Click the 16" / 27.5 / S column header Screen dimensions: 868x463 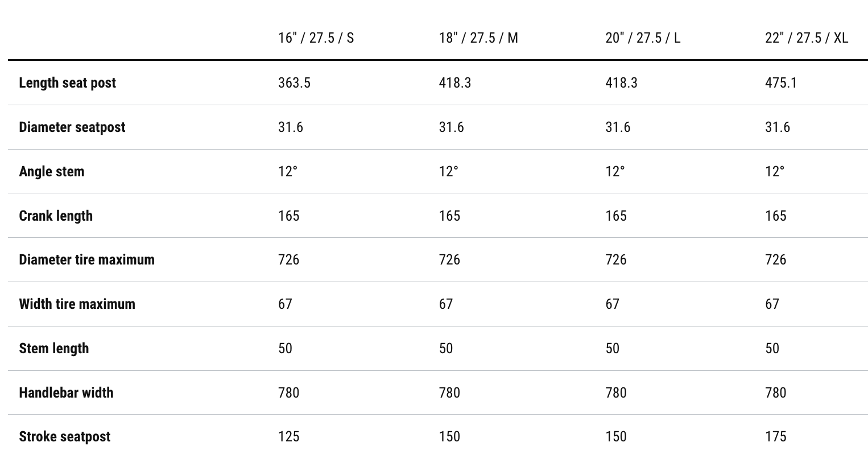click(316, 38)
